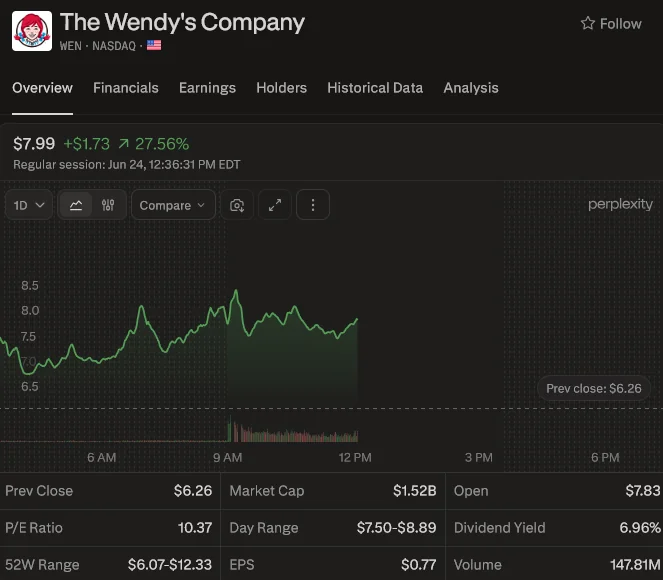Select the Analysis tab

[x=471, y=88]
